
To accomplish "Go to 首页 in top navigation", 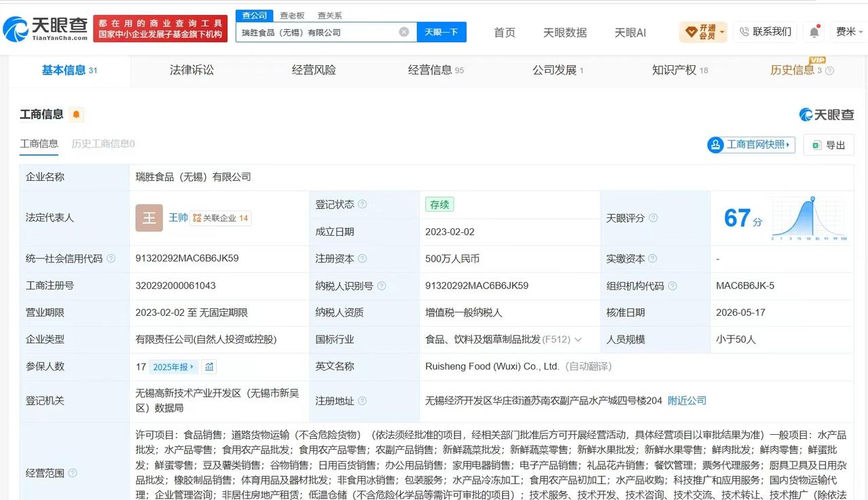I will [x=505, y=32].
